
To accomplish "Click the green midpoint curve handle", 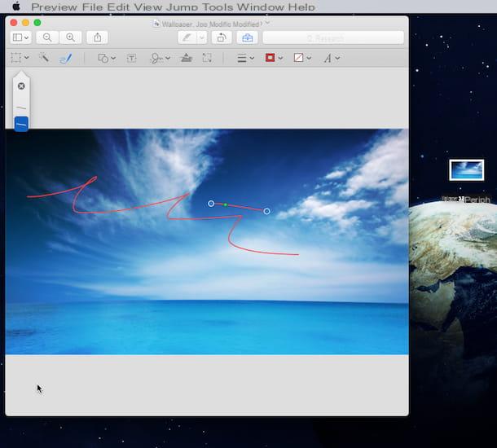I will click(226, 205).
